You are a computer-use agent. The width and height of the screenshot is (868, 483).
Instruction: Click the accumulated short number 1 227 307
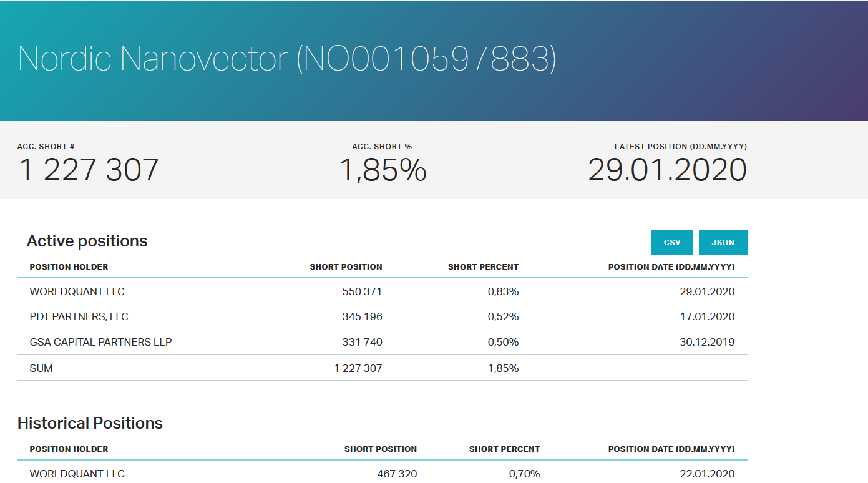click(x=89, y=170)
